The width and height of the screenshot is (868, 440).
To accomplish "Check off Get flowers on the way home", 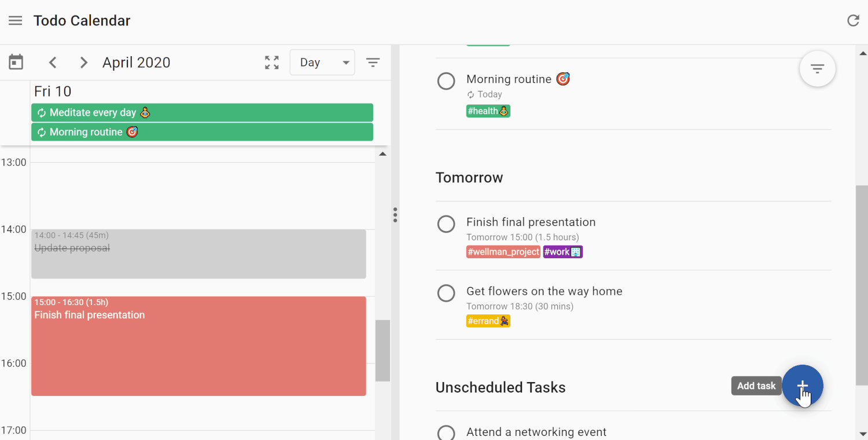I will point(446,293).
